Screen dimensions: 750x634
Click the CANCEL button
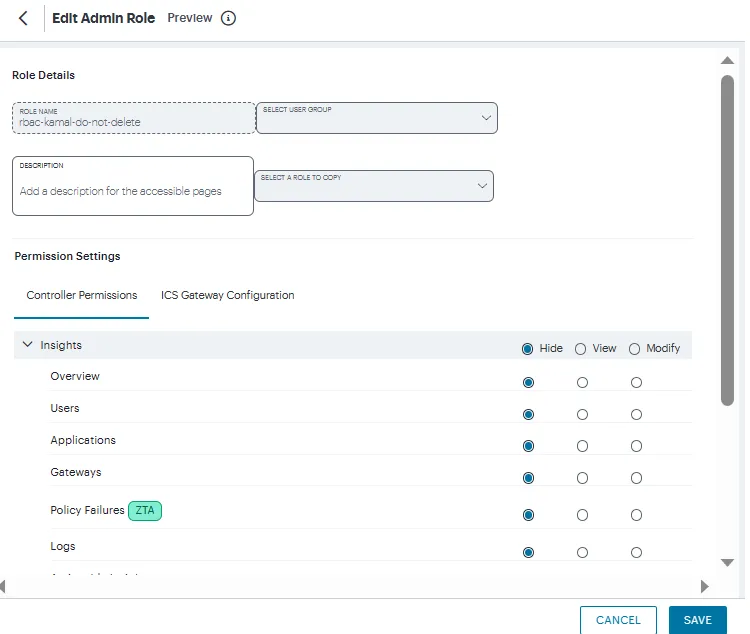618,620
